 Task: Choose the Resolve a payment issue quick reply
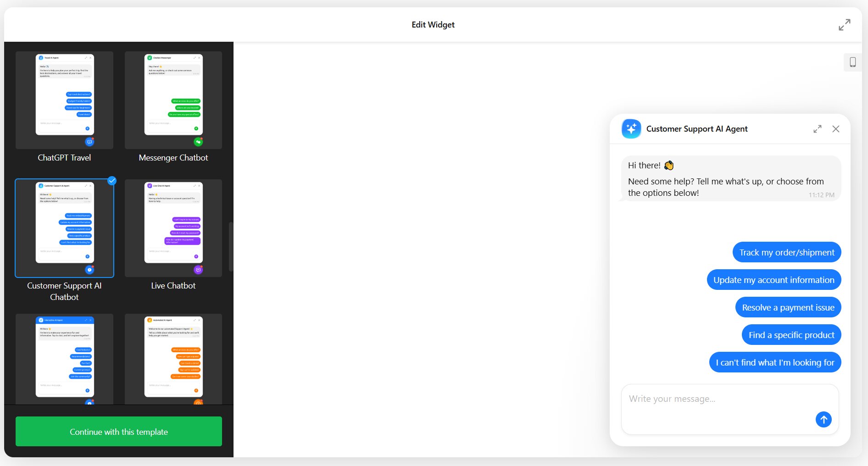point(788,307)
